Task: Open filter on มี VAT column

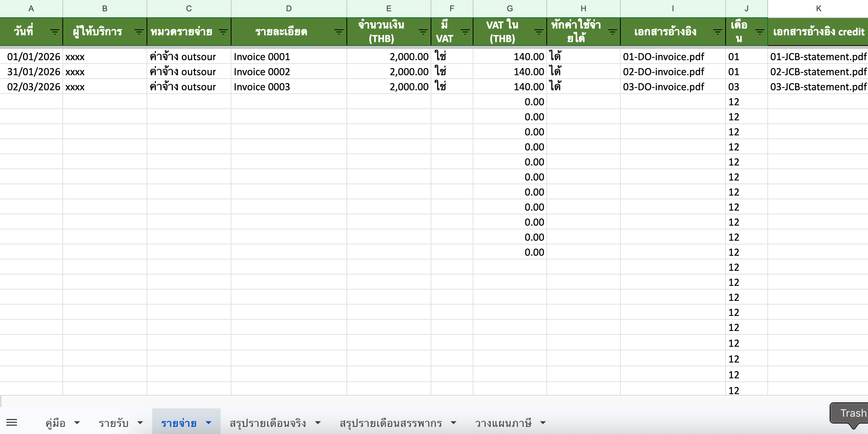Action: point(465,32)
